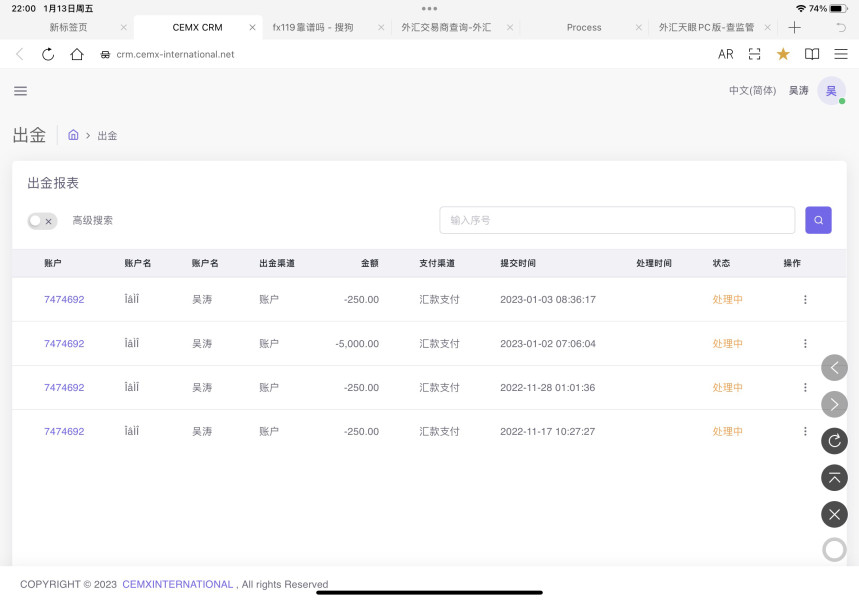
Task: Bookmark page with the star icon
Action: pyautogui.click(x=783, y=54)
